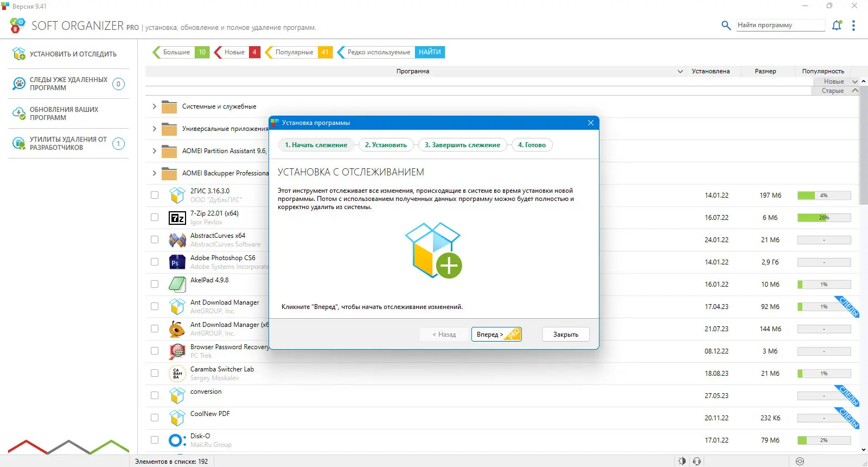Sort by the Размер column header
868x467 pixels.
[x=765, y=71]
